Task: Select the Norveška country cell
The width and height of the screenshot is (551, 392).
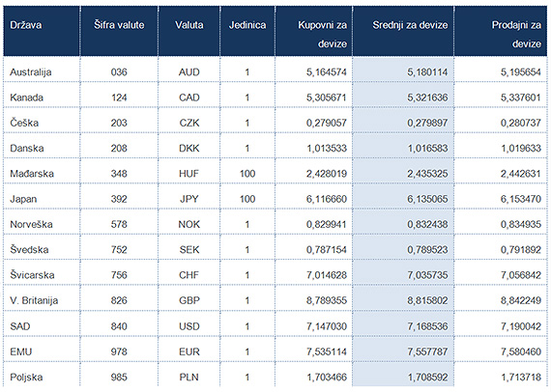Action: click(31, 224)
